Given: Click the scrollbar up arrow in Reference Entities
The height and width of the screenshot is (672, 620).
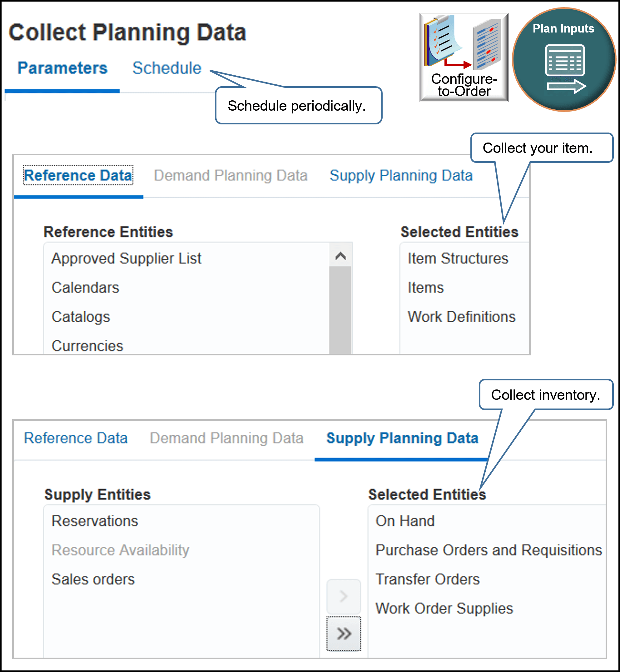Looking at the screenshot, I should pos(341,256).
